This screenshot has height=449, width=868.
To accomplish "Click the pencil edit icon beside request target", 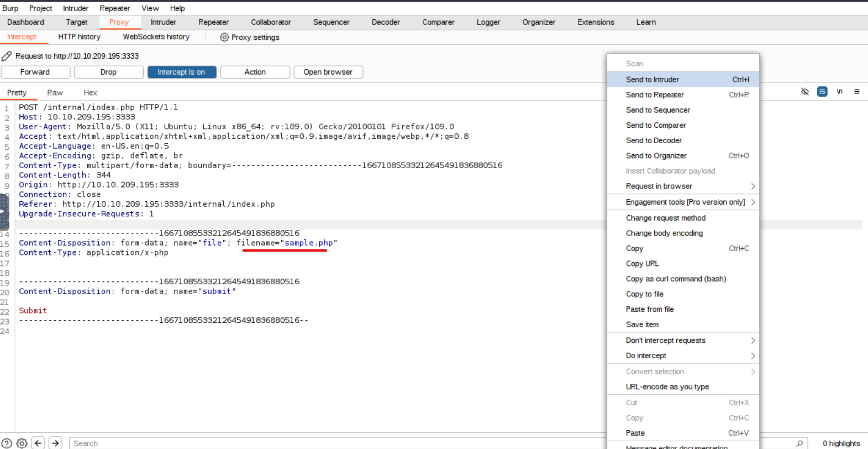I will [7, 56].
